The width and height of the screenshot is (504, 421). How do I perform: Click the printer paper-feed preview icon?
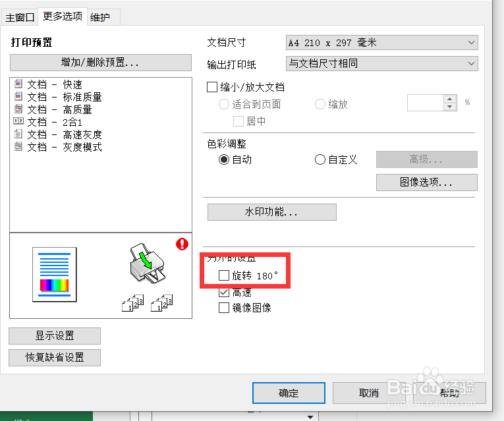click(x=148, y=263)
